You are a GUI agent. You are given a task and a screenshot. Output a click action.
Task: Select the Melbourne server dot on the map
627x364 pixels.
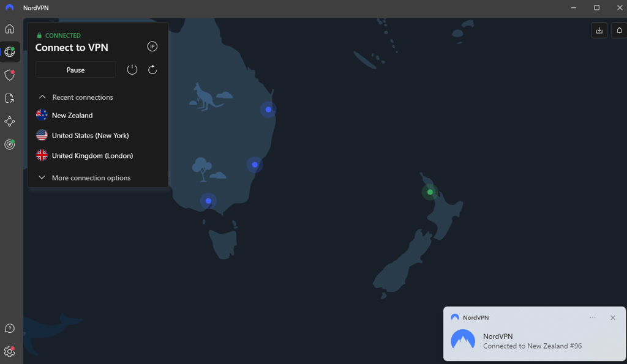click(208, 201)
